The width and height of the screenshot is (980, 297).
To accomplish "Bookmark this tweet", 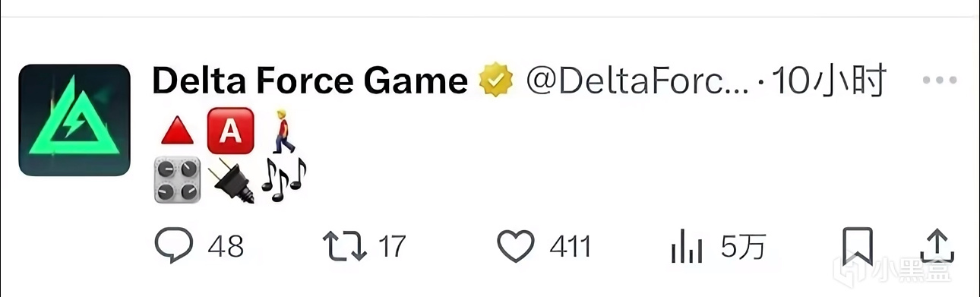I will tap(858, 247).
